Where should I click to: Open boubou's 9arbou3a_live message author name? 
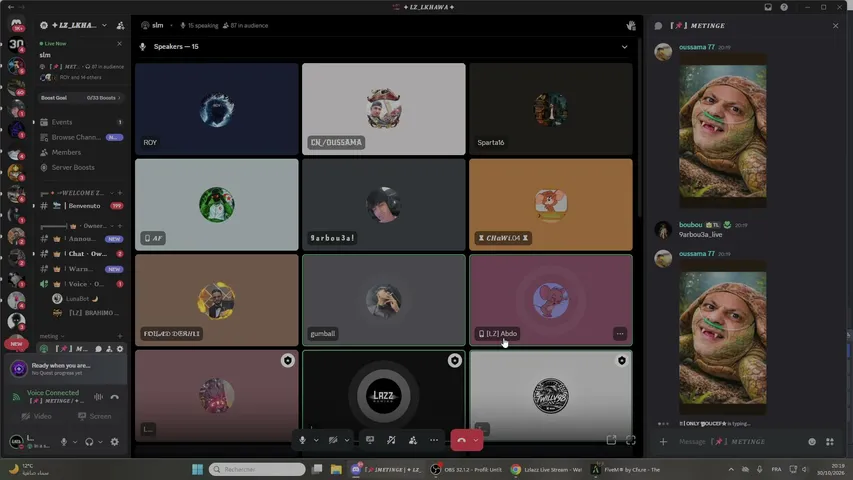coord(690,225)
